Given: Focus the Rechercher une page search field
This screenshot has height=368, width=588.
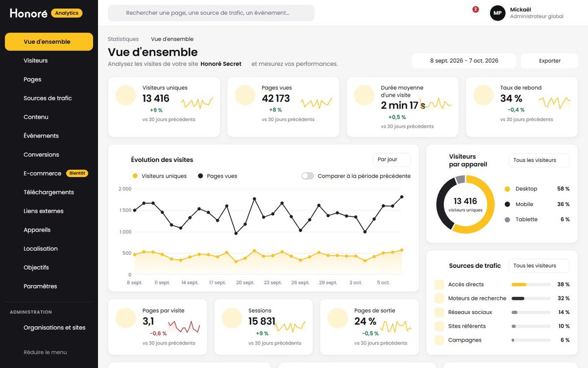Looking at the screenshot, I should click(x=211, y=13).
